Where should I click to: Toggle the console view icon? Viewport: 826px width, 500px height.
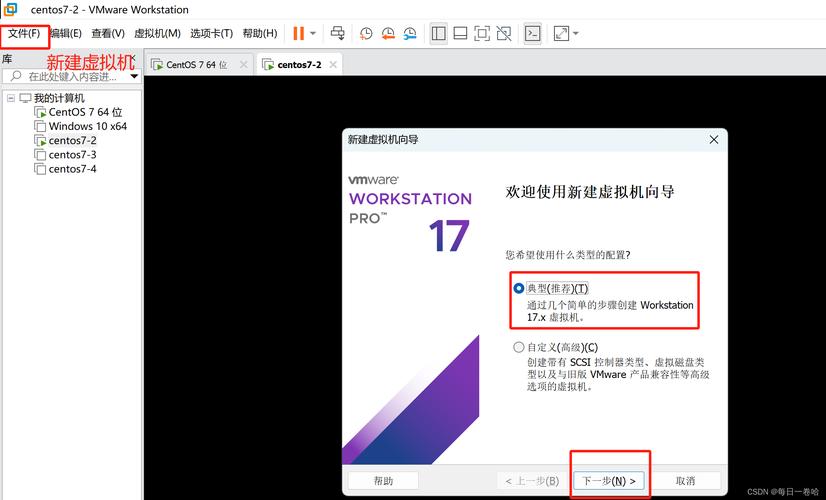click(533, 34)
